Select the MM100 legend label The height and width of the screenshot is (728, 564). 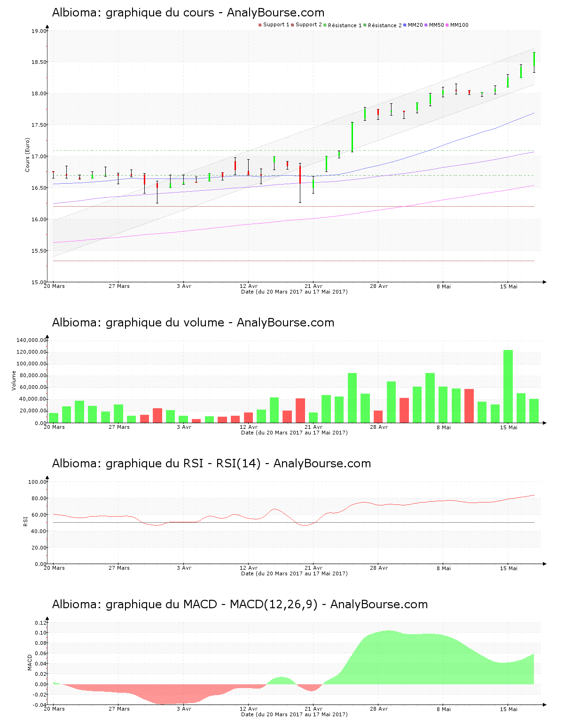pos(459,25)
